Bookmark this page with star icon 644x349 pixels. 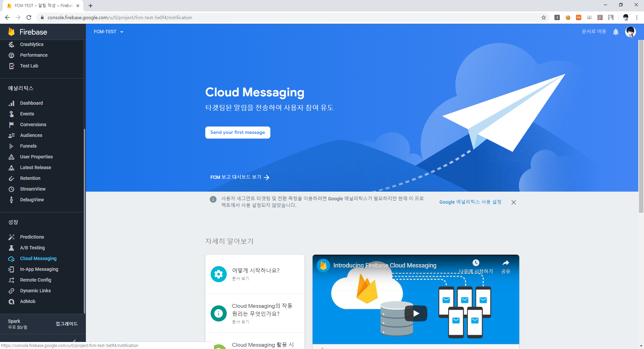point(544,17)
